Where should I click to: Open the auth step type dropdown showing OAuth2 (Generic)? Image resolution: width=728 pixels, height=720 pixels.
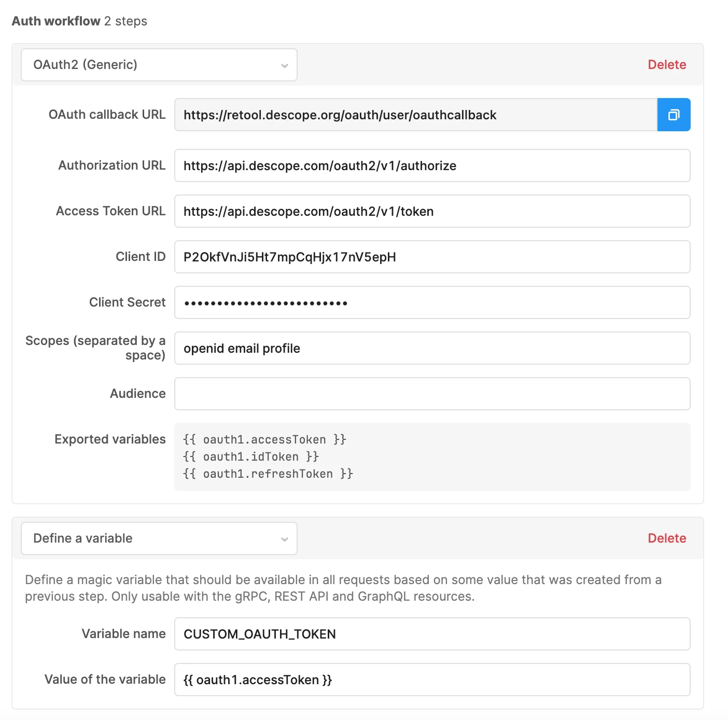click(159, 64)
